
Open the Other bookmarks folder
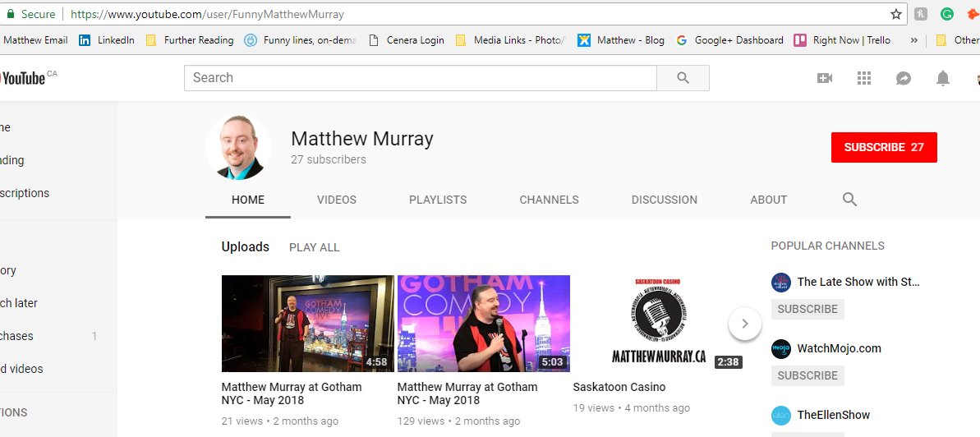tap(957, 40)
